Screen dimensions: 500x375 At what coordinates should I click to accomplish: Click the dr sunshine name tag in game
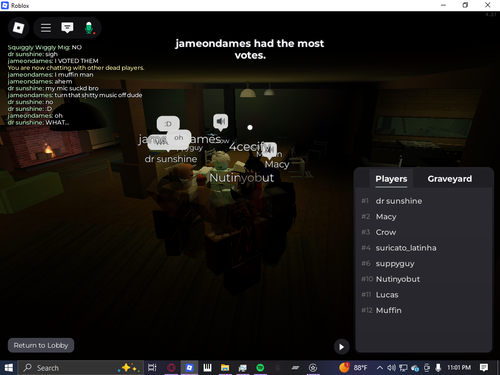coord(171,159)
